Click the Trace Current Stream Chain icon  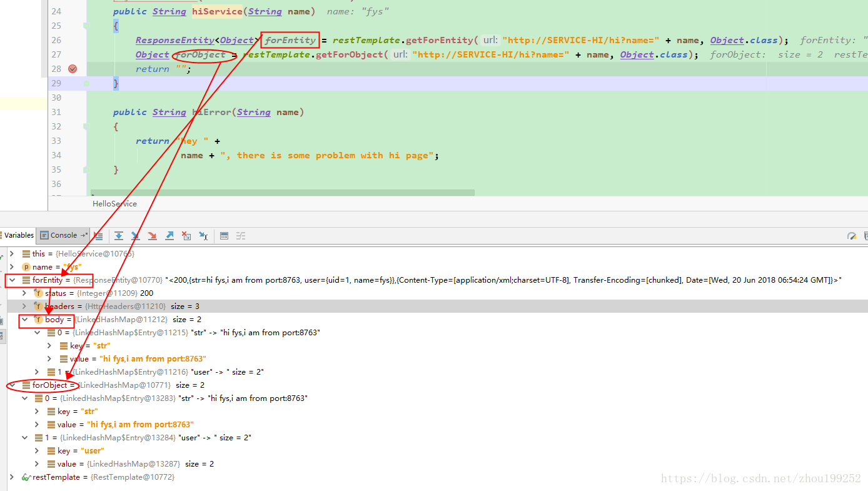[241, 236]
